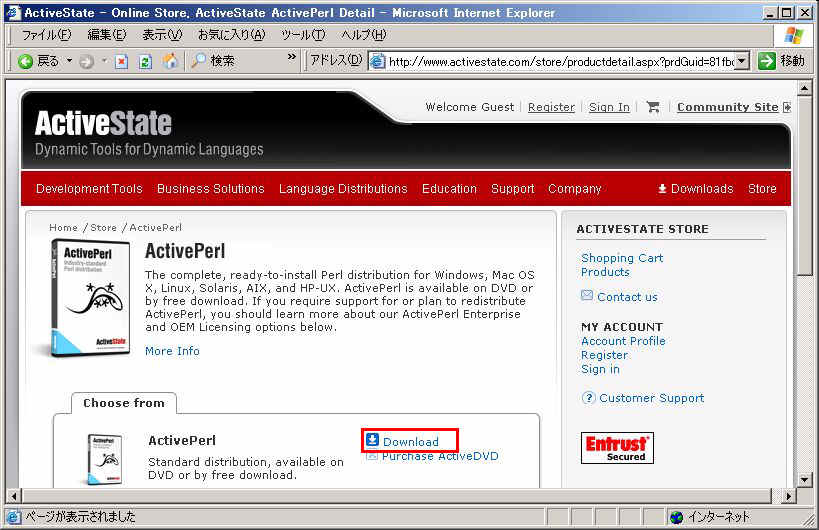Open the Forward button history dropdown arrow

[104, 61]
